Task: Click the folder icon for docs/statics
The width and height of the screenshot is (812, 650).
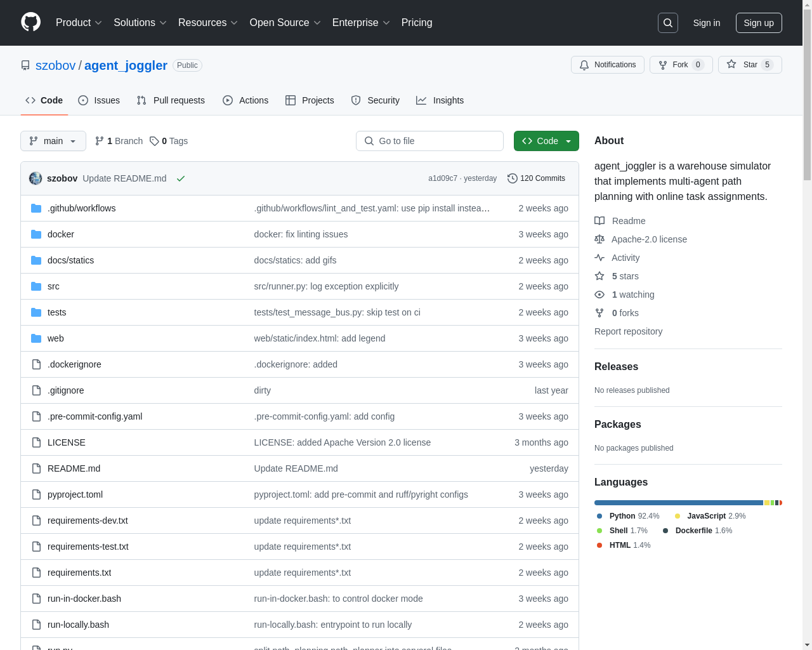Action: tap(36, 260)
